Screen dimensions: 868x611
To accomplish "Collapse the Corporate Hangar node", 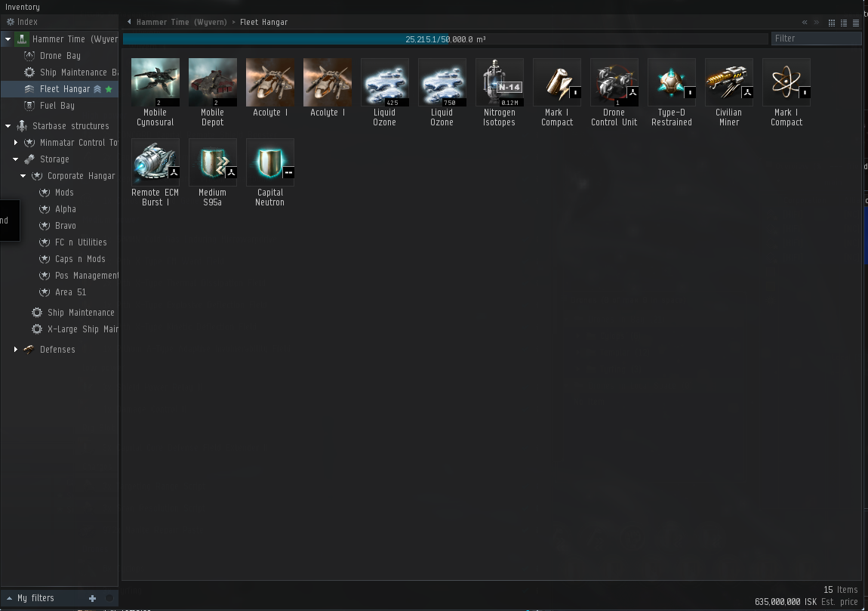I will [x=23, y=176].
